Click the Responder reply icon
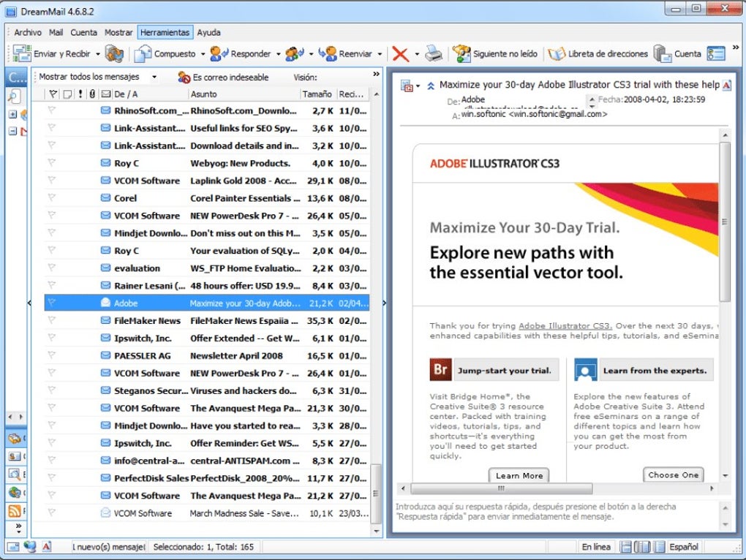Screen dimensions: 746x560 [x=219, y=53]
